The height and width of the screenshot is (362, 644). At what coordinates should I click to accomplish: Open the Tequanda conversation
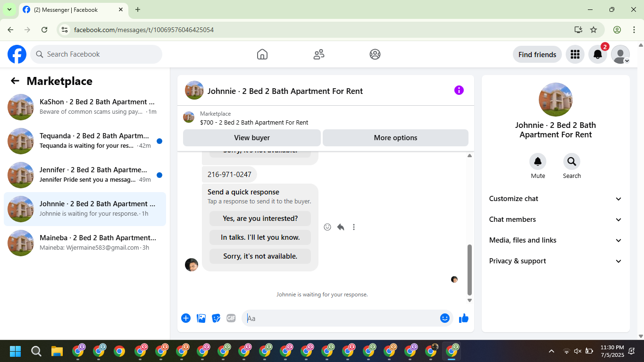point(85,141)
